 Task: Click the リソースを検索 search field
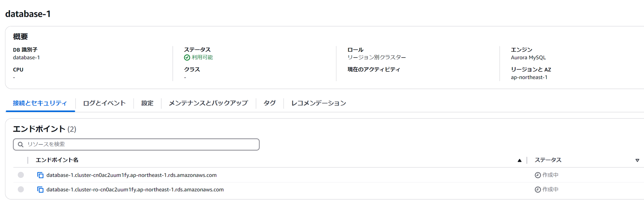[136, 144]
